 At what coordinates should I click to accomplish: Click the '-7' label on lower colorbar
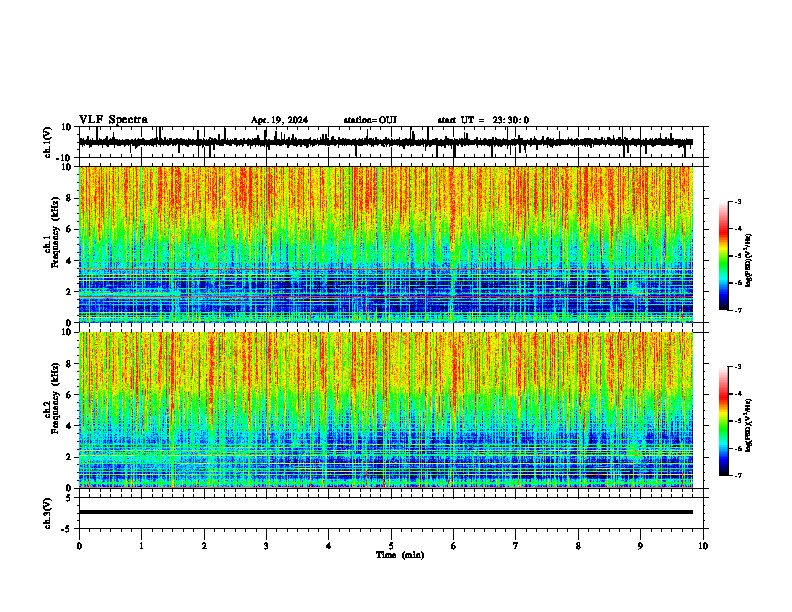coord(737,475)
